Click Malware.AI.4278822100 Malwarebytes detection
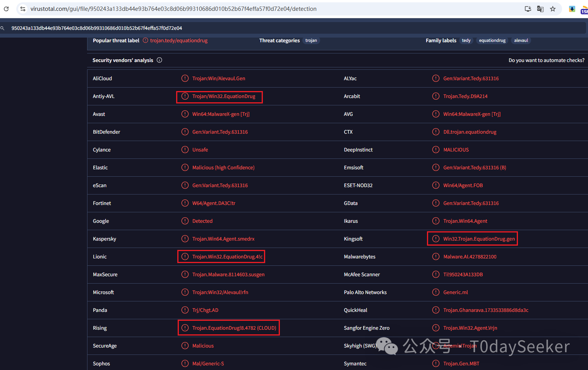The width and height of the screenshot is (588, 370). coord(470,256)
